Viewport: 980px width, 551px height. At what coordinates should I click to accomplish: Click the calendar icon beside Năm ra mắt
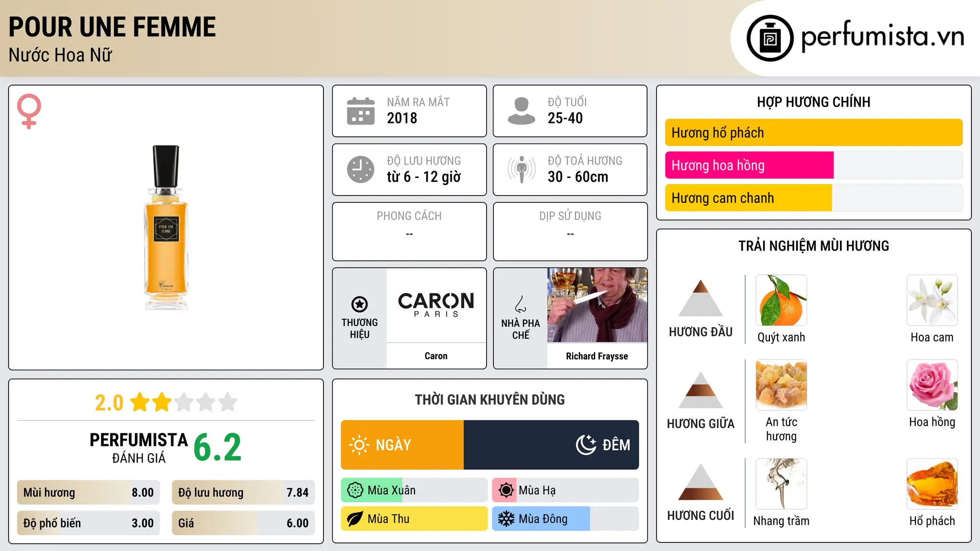[361, 111]
